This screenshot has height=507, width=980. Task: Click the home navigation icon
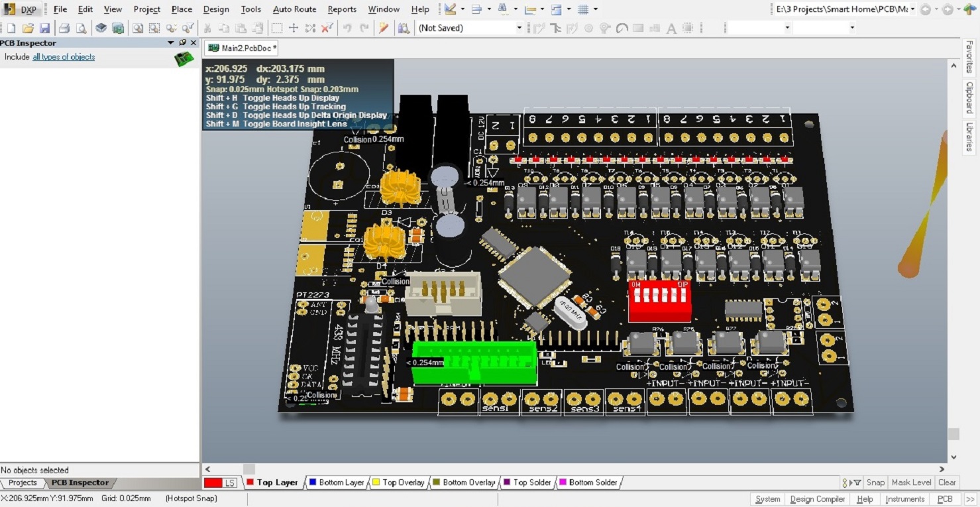click(970, 9)
